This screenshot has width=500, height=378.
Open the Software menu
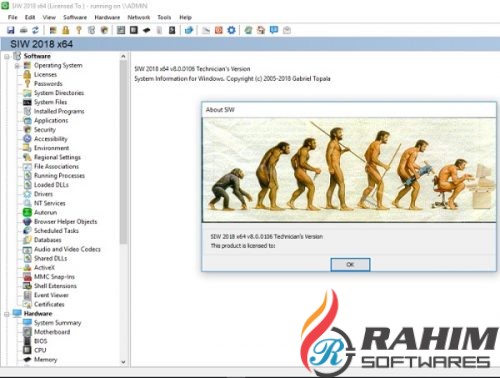pos(75,17)
